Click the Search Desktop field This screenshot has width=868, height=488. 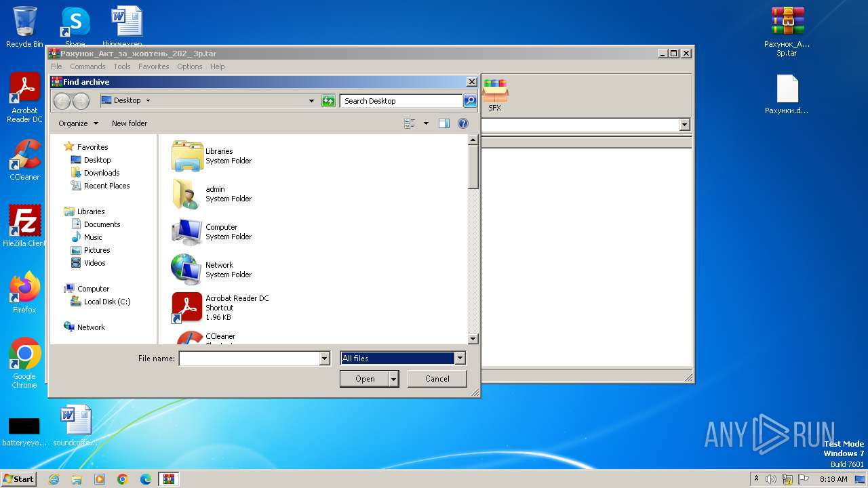401,101
